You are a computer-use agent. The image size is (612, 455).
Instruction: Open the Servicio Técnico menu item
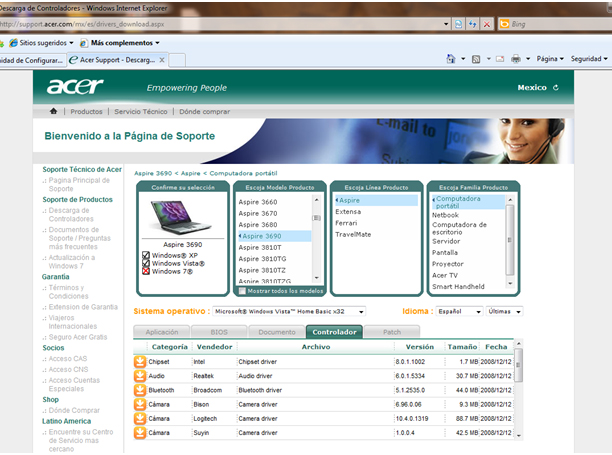click(141, 112)
